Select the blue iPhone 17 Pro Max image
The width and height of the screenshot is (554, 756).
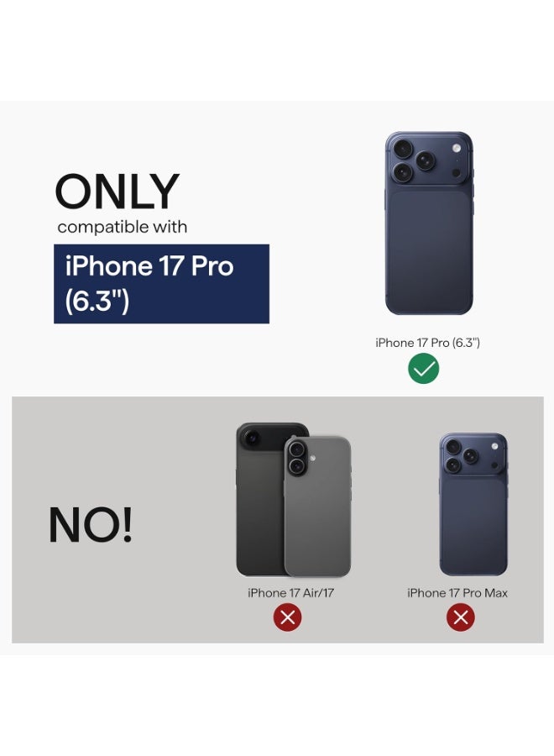[473, 504]
